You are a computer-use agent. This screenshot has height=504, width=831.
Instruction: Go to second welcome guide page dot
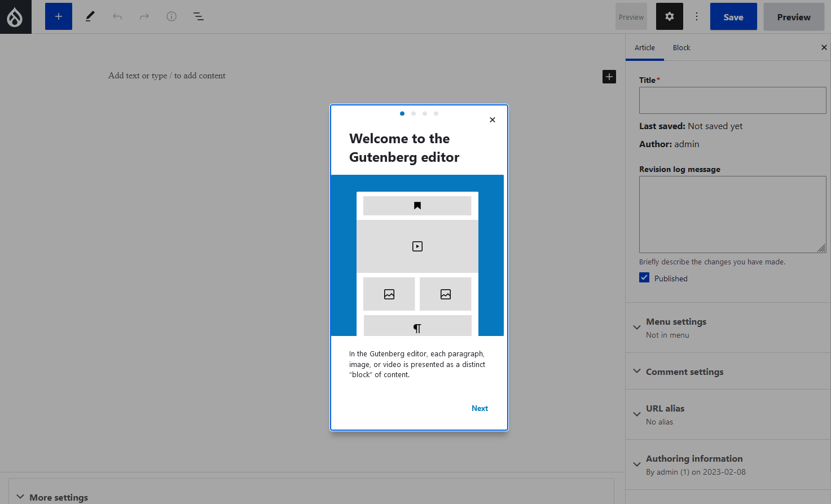click(x=414, y=113)
